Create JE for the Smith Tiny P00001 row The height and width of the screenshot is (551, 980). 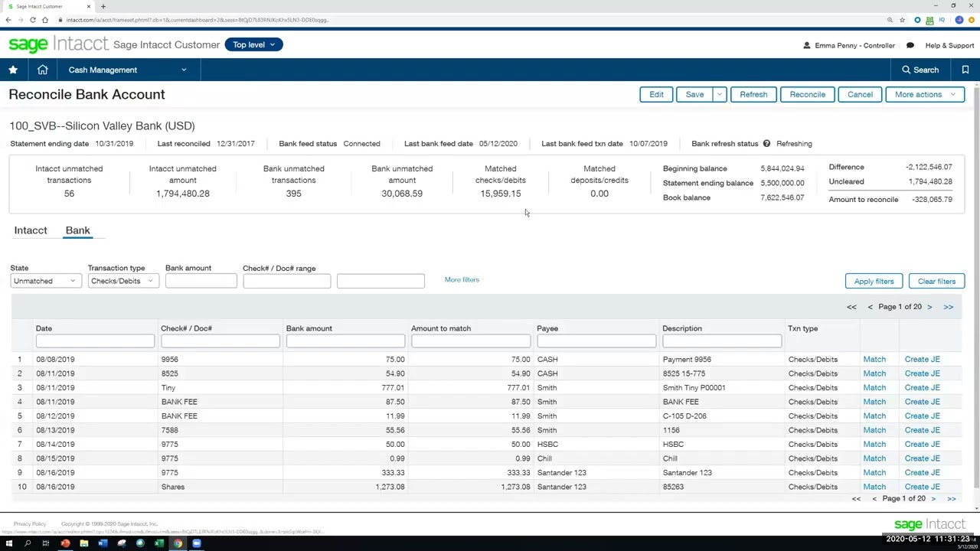(922, 387)
